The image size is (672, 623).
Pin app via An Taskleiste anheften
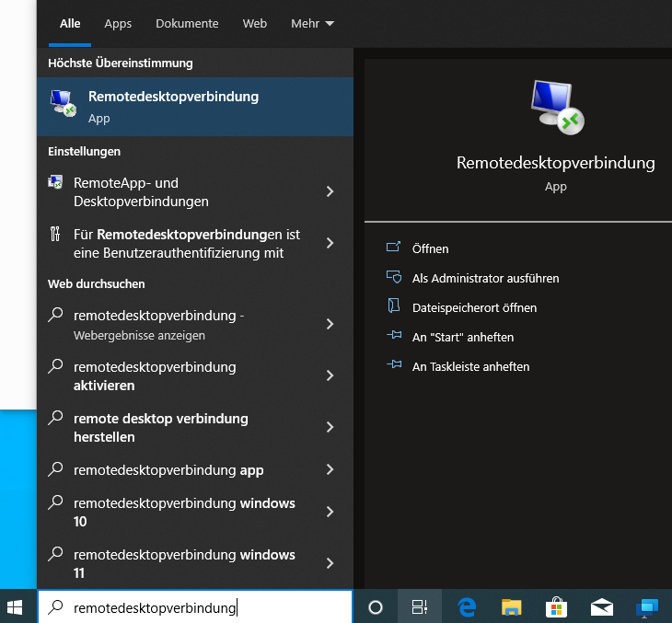tap(470, 366)
